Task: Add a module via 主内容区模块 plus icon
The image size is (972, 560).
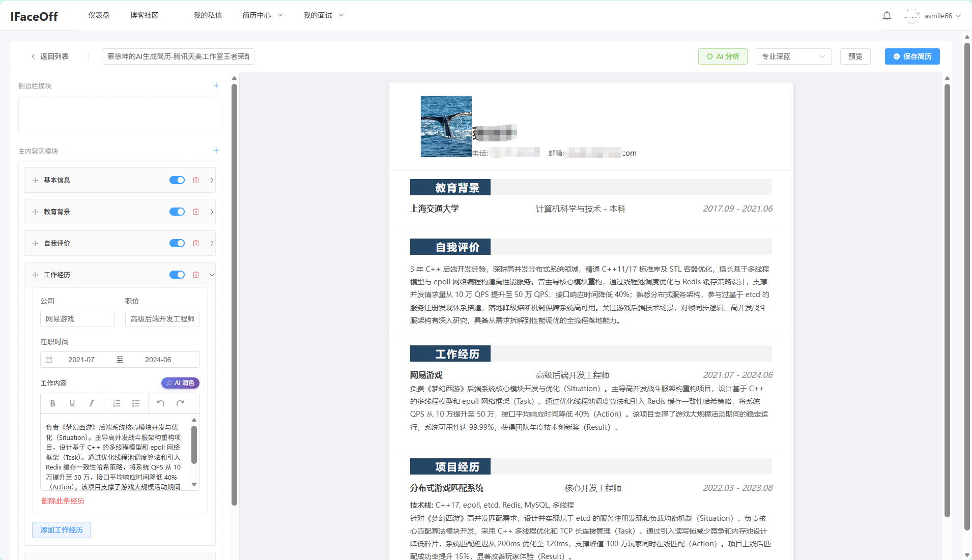Action: tap(216, 150)
